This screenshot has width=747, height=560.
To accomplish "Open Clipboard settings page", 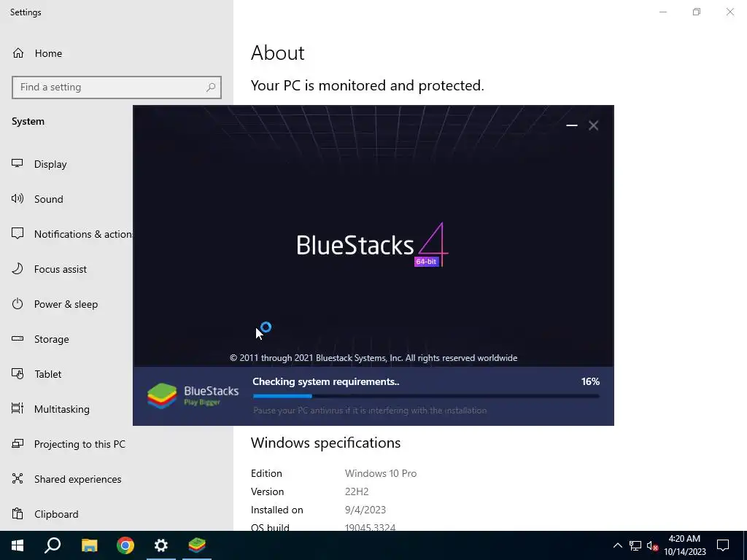I will [x=117, y=514].
